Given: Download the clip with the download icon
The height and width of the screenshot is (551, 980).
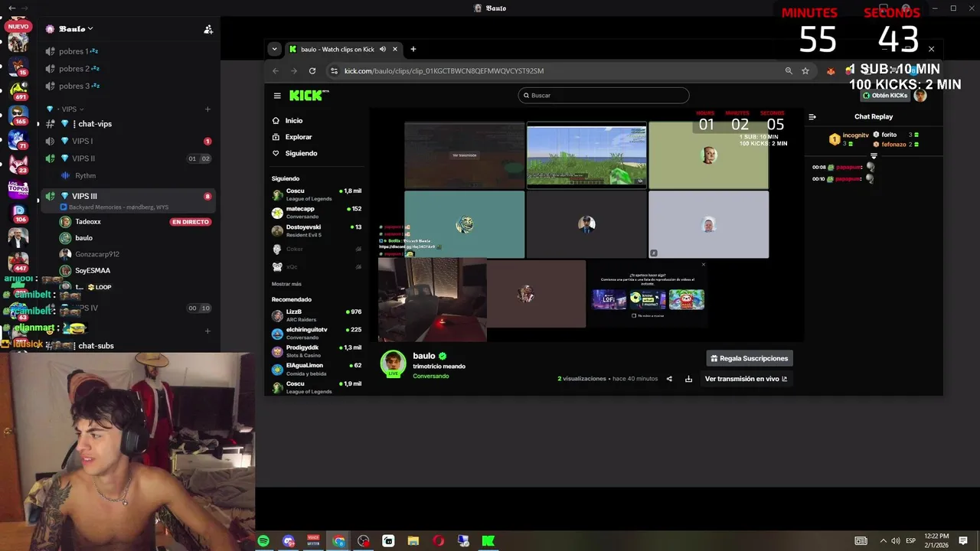Looking at the screenshot, I should pyautogui.click(x=688, y=379).
